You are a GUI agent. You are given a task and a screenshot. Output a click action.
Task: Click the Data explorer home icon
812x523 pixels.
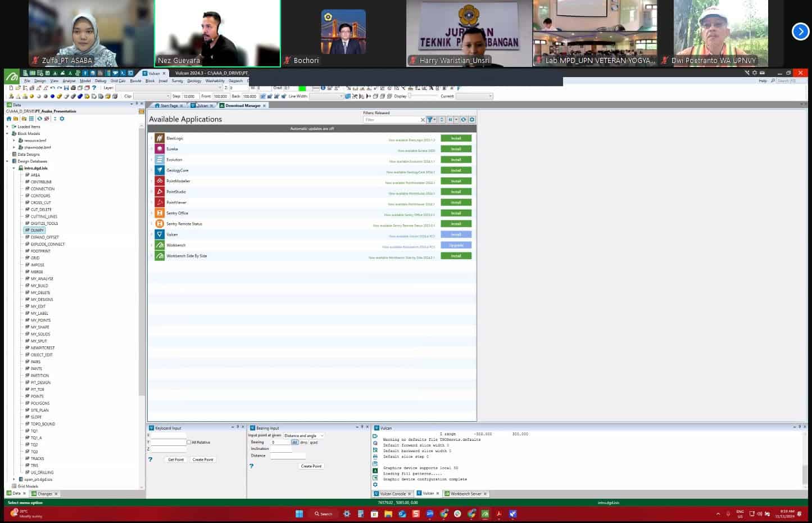(9, 119)
